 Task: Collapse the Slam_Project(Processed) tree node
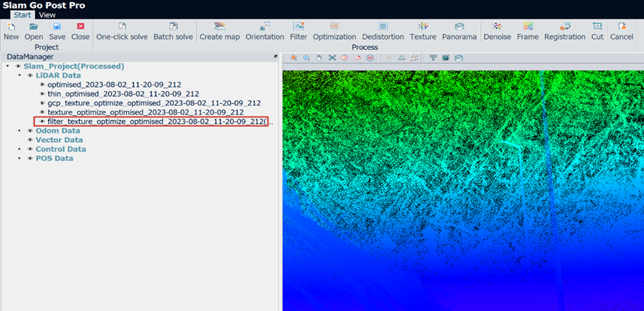tap(7, 66)
